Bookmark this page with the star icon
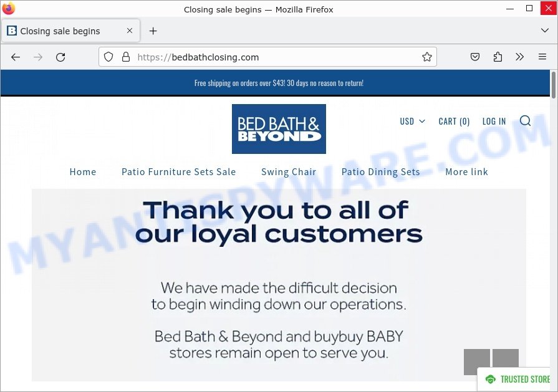 point(426,57)
